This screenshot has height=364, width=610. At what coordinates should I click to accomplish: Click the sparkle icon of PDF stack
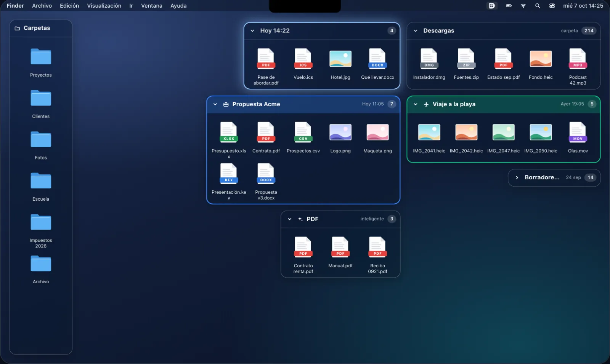[300, 219]
